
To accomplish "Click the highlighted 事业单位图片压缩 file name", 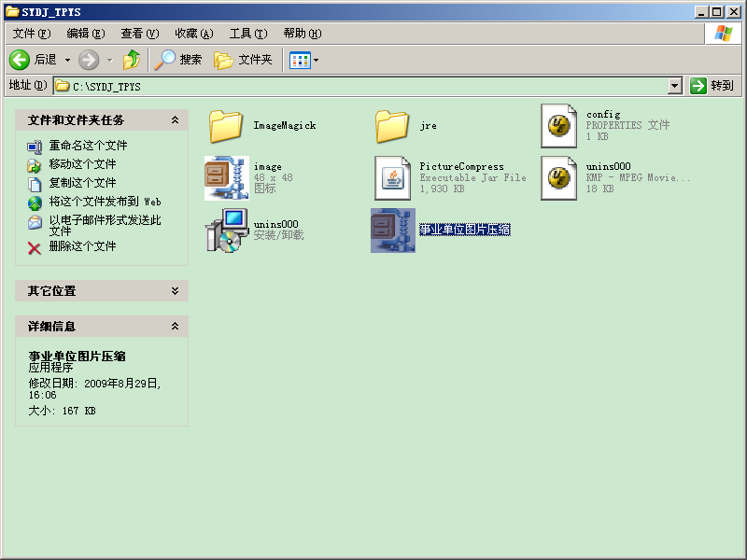I will [464, 230].
